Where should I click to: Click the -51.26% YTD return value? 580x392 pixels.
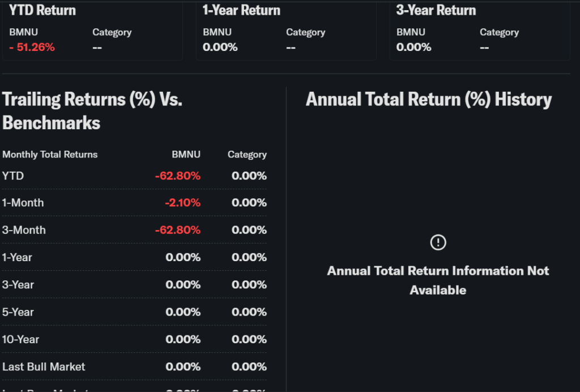click(x=32, y=48)
